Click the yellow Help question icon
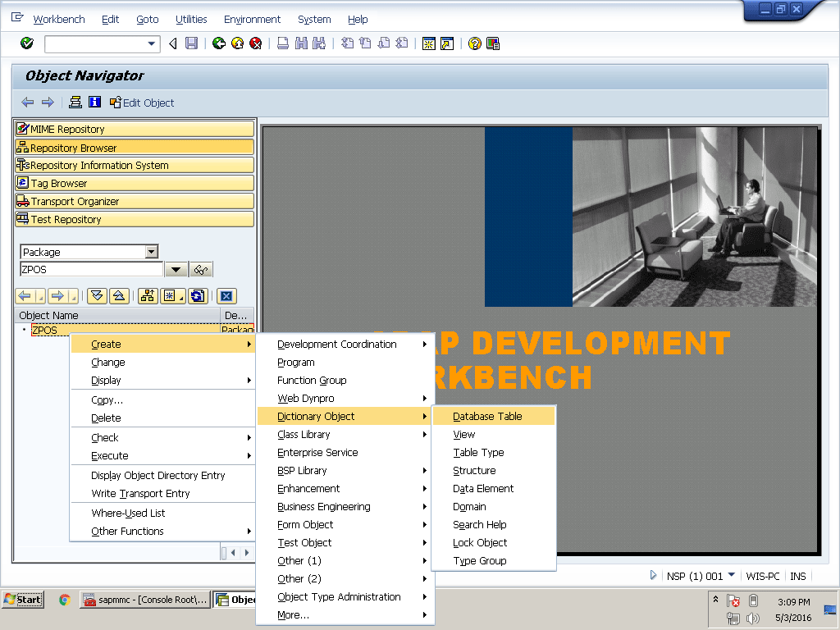840x630 pixels. (475, 43)
